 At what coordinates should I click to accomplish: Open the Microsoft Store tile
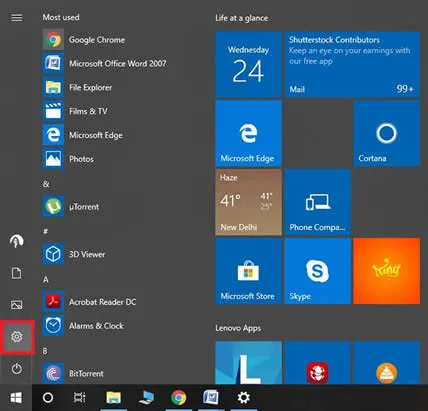(x=248, y=271)
